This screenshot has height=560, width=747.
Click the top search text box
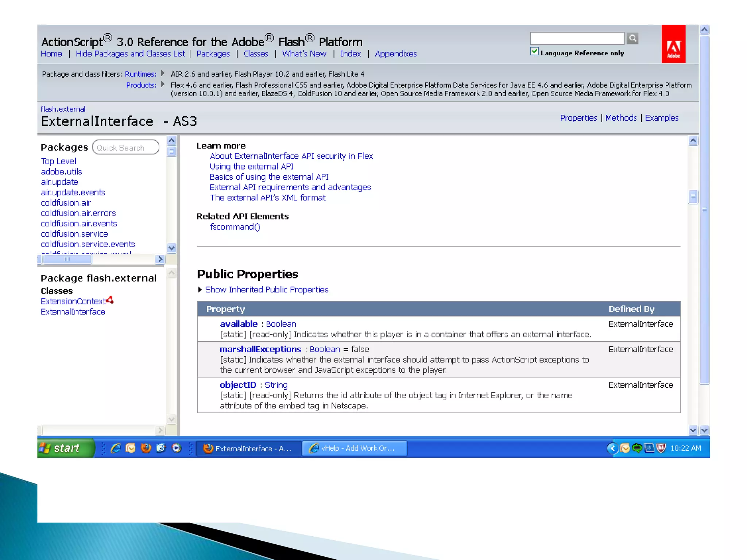click(577, 38)
